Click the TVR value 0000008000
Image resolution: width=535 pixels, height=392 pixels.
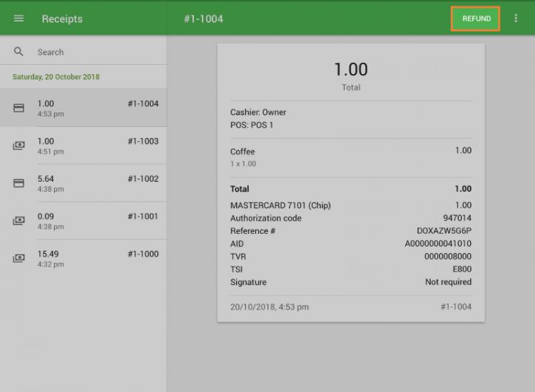448,257
